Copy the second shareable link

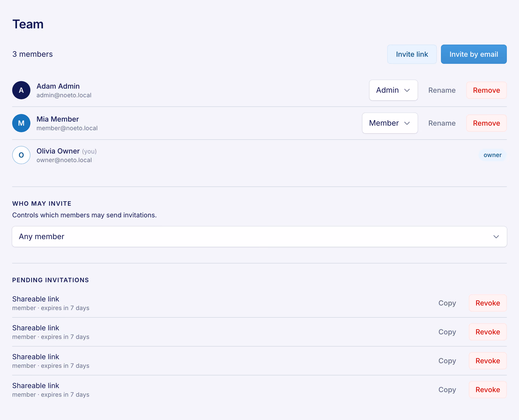click(447, 332)
